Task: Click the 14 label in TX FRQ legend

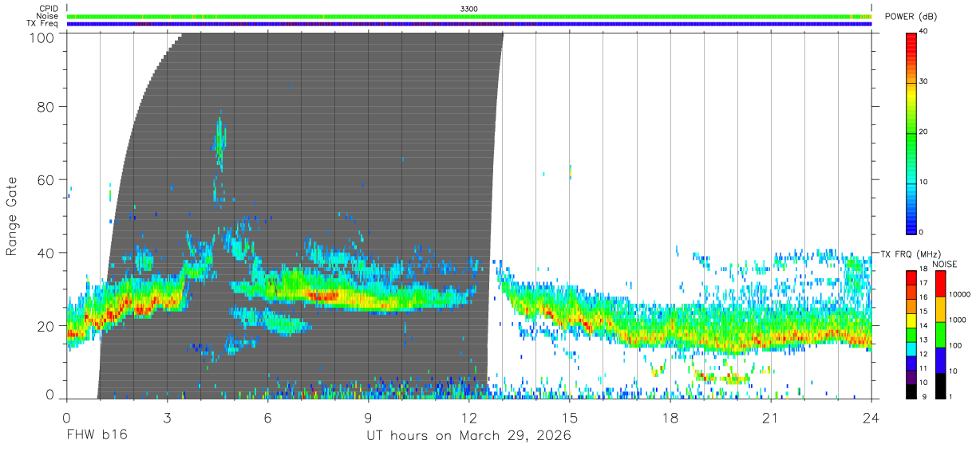Action: (925, 325)
